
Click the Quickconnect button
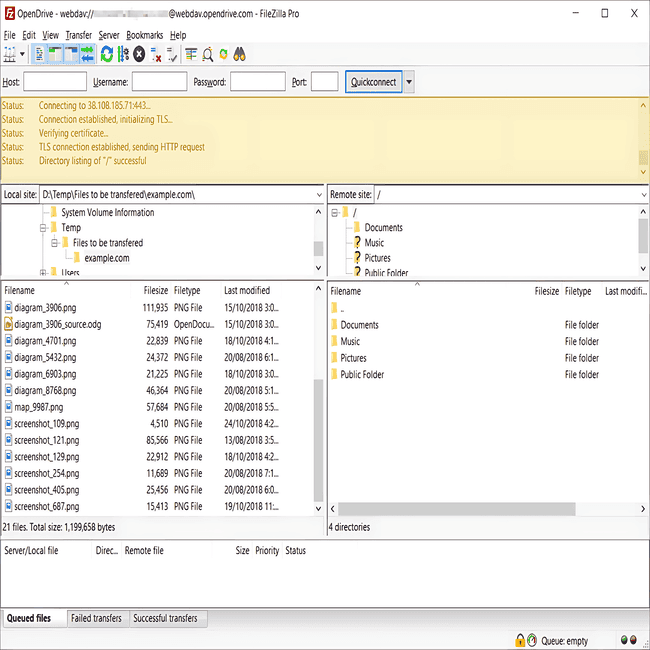click(374, 82)
